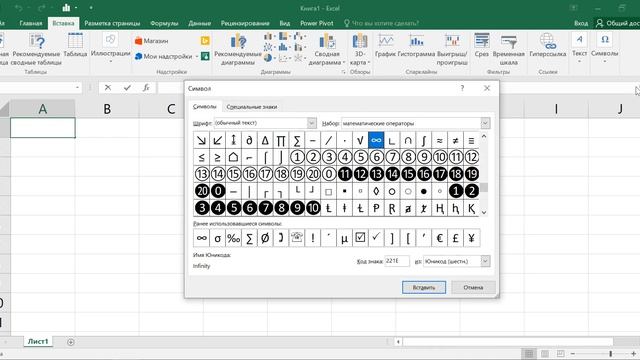Click the Код знака input field

pyautogui.click(x=397, y=261)
